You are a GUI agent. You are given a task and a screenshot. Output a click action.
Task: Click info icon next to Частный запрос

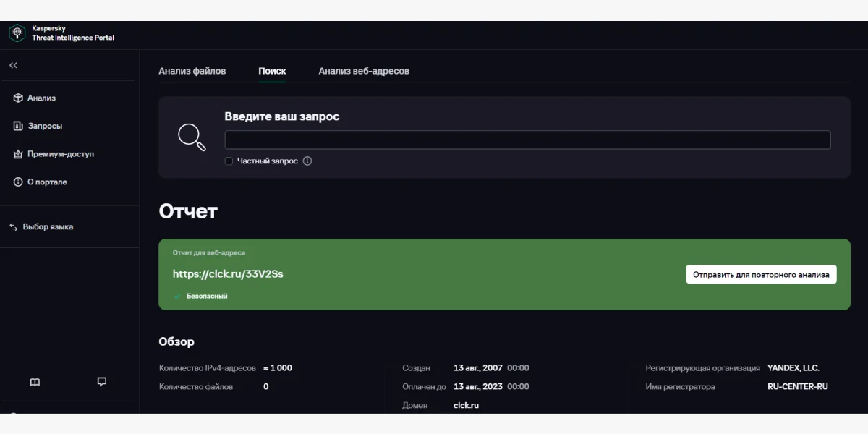(307, 161)
